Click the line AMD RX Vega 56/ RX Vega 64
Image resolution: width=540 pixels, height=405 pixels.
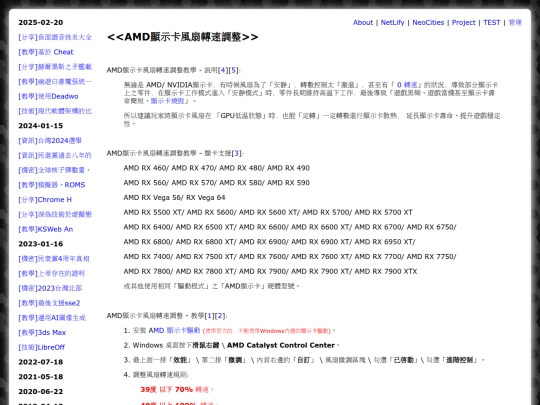174,197
